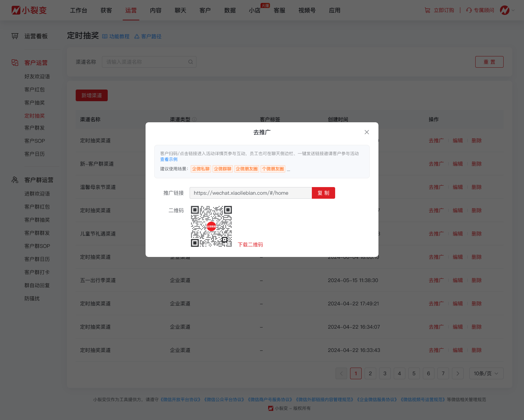Screen dimensions: 524x420
Task: Click 渠道类型 info icon
Action: click(194, 119)
